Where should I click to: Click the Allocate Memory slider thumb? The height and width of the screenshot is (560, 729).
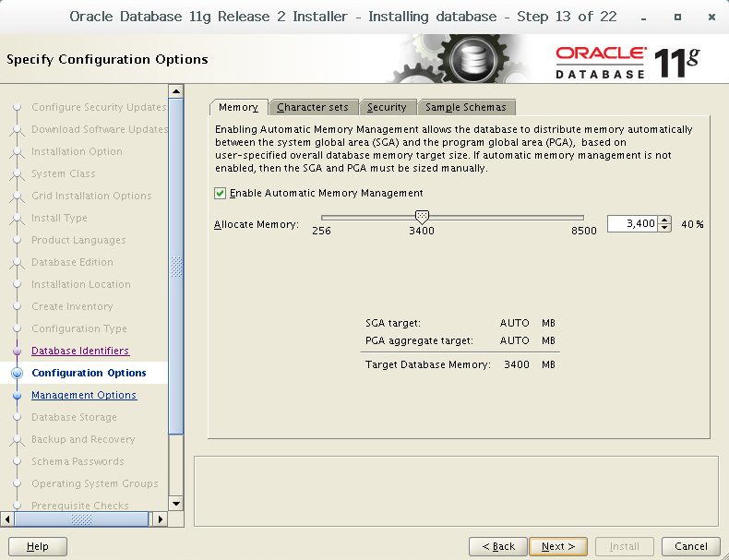[x=422, y=216]
